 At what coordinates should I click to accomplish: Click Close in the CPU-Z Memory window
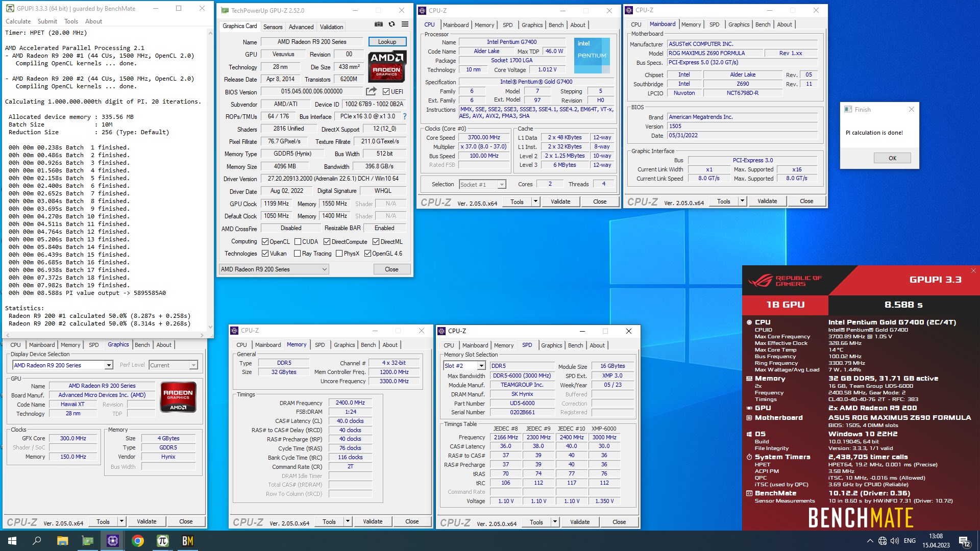tap(412, 521)
